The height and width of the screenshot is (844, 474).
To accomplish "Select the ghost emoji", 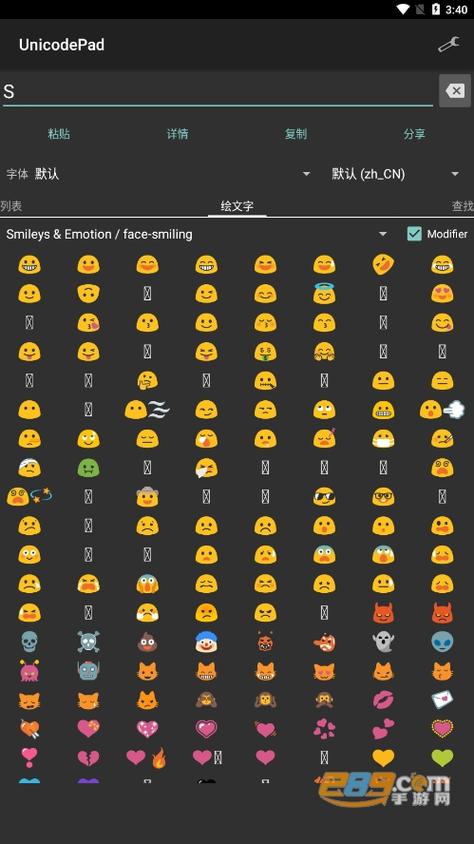I will (x=383, y=642).
